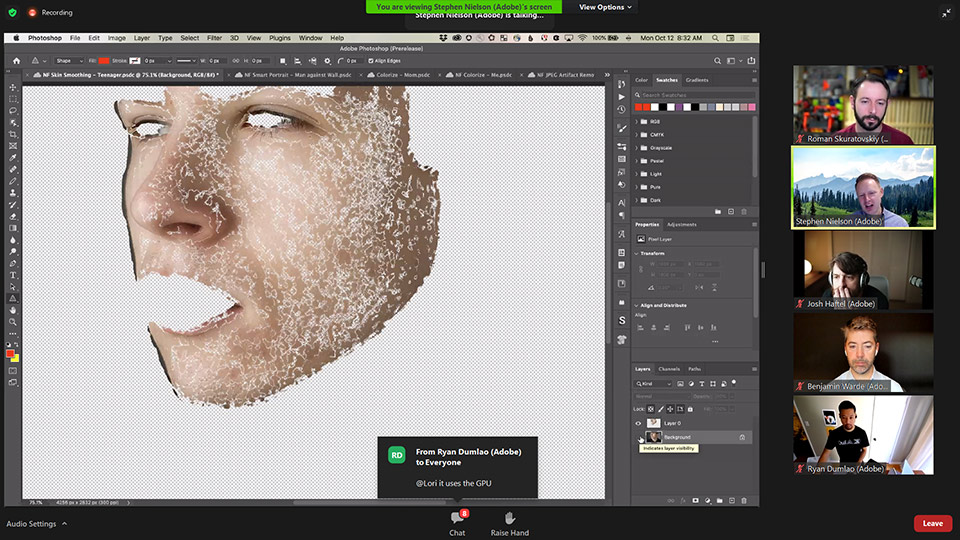The height and width of the screenshot is (540, 960).
Task: Toggle Background layer visibility eye
Action: pyautogui.click(x=639, y=437)
